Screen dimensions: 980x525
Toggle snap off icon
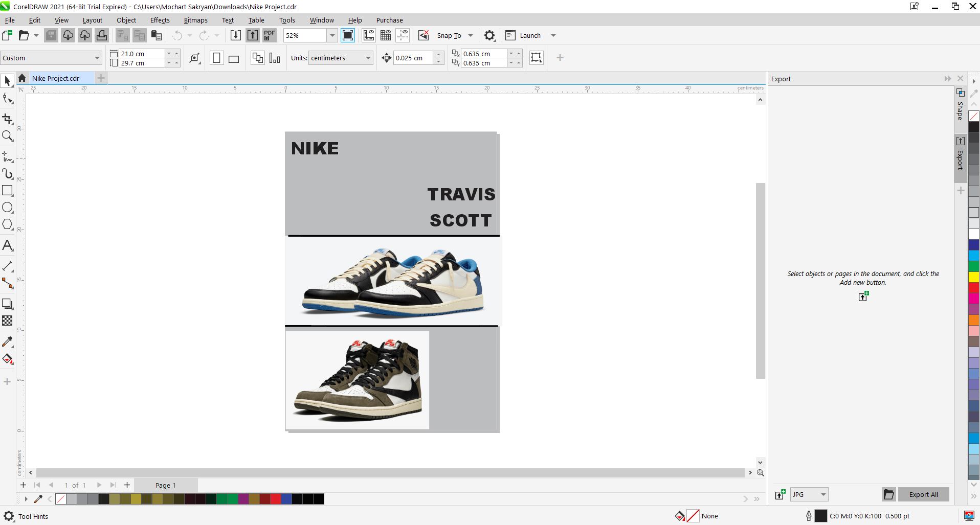424,35
